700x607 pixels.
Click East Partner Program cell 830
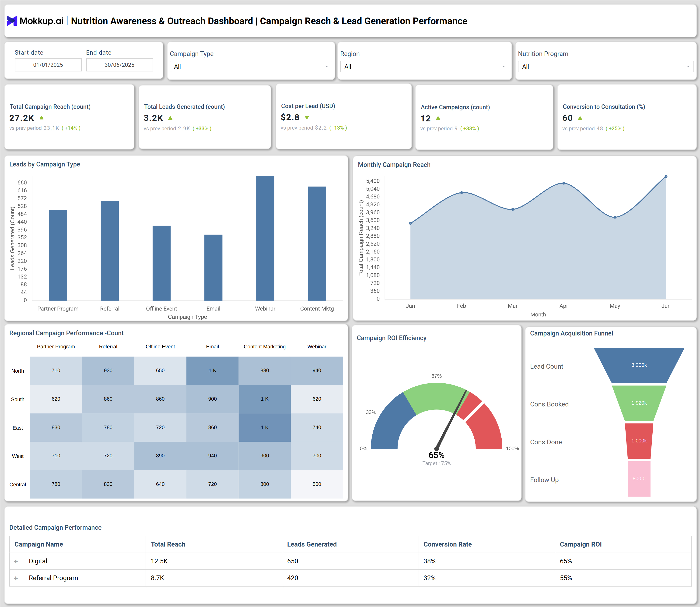[x=56, y=427]
